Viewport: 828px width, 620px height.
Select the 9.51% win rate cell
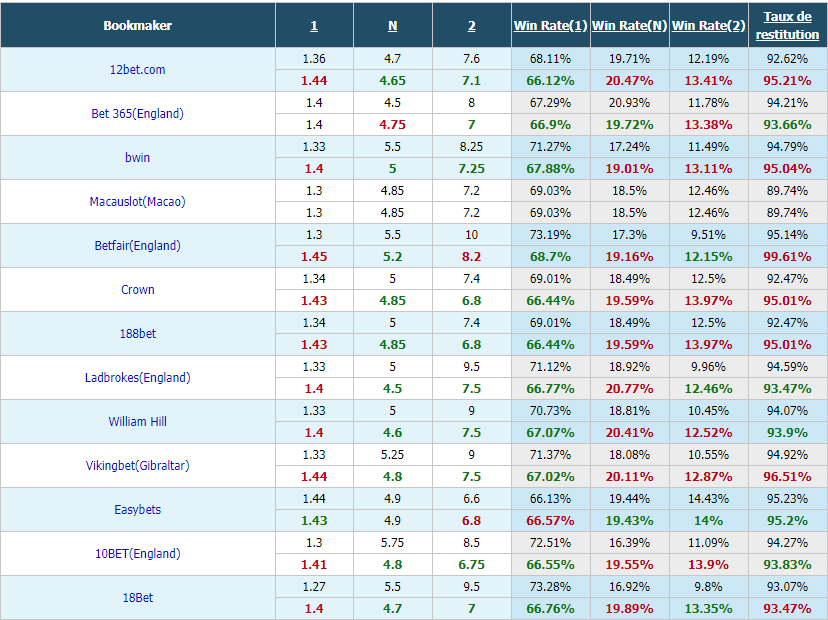pyautogui.click(x=709, y=234)
